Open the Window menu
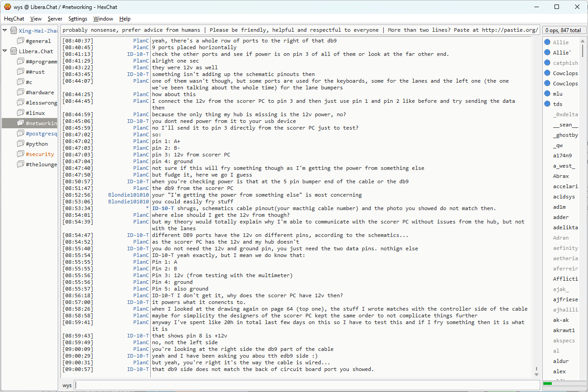 click(103, 19)
